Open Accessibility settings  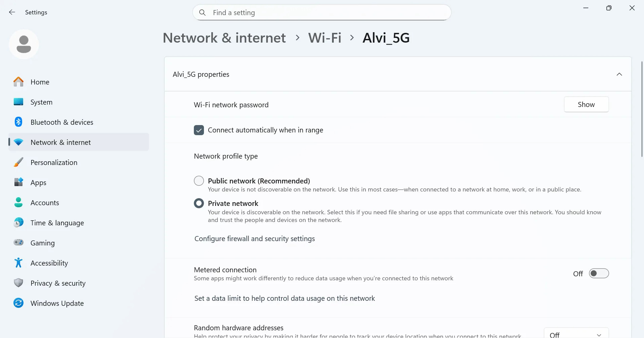point(49,263)
